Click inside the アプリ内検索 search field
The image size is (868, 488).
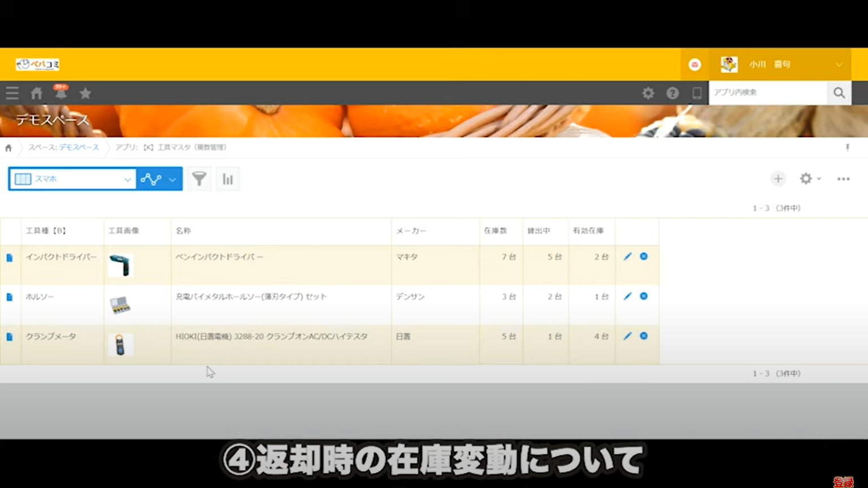[769, 93]
